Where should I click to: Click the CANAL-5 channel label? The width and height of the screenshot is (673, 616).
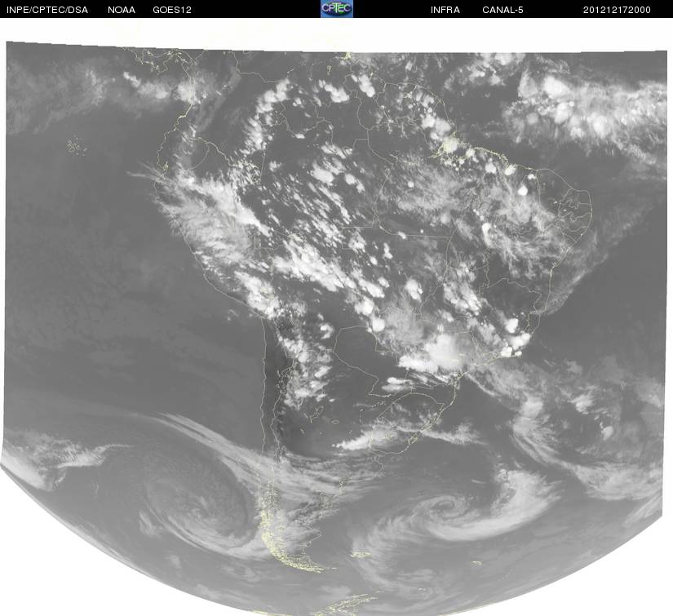pyautogui.click(x=503, y=10)
